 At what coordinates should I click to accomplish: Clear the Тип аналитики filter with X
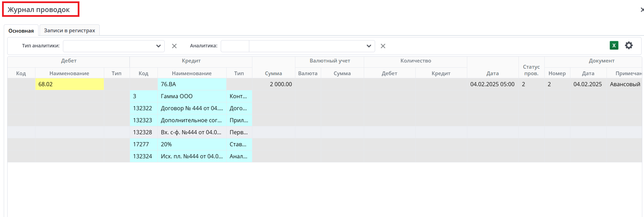[174, 46]
